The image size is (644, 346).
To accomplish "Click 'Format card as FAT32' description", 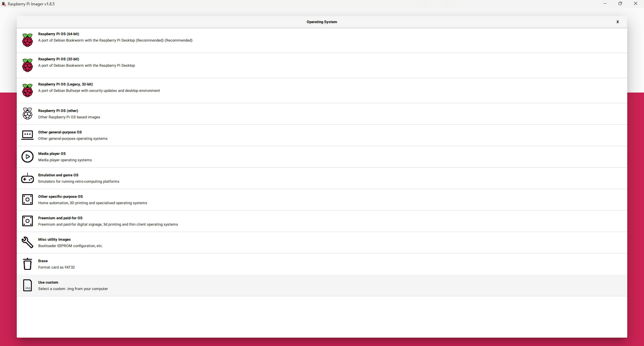I will pyautogui.click(x=57, y=268).
